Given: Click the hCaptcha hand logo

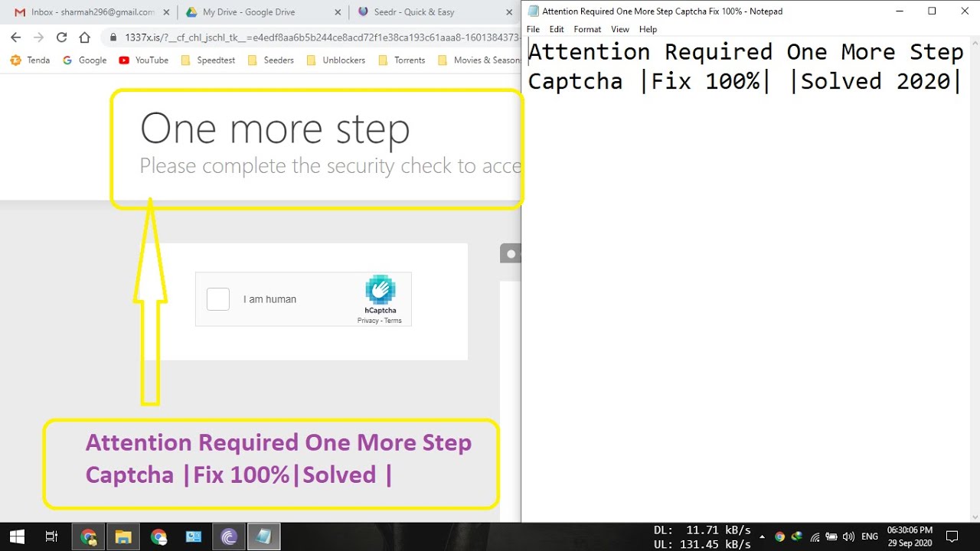Looking at the screenshot, I should pyautogui.click(x=380, y=290).
